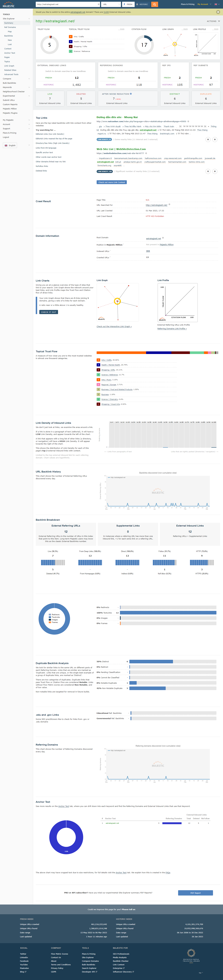Dismiss the domain switch notice banner
The image size is (223, 980).
click(218, 12)
